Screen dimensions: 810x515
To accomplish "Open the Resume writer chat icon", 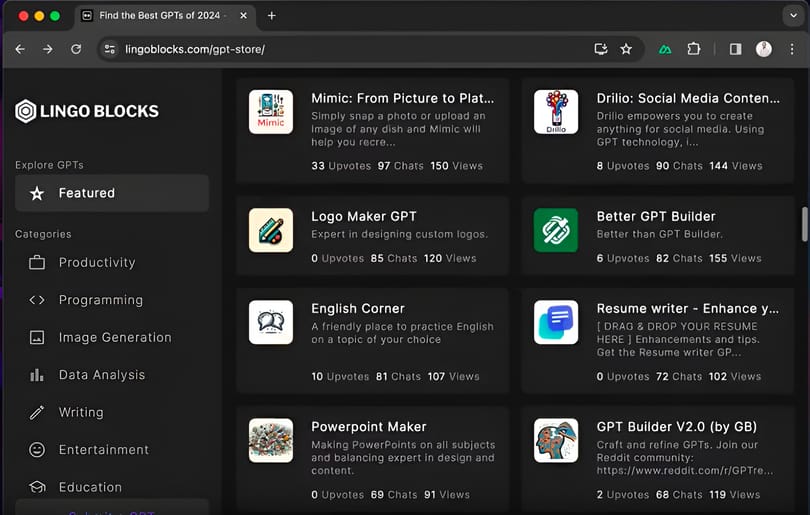I will point(556,322).
